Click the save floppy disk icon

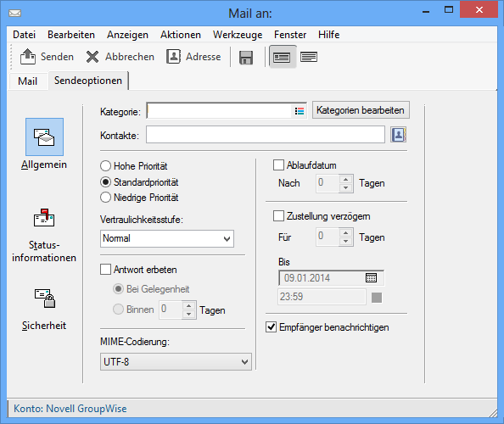pyautogui.click(x=246, y=58)
